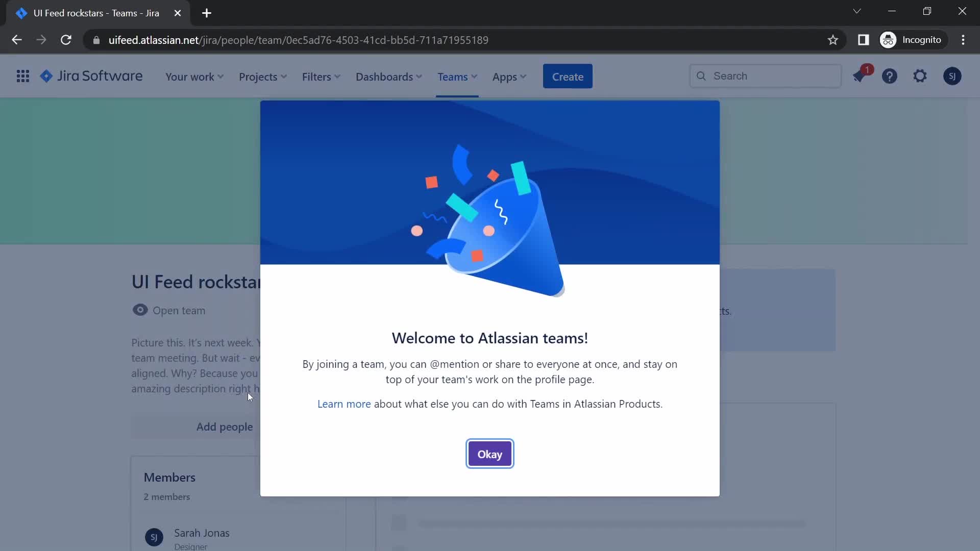Screen dimensions: 980x551
Task: Click the settings gear icon
Action: 920,76
